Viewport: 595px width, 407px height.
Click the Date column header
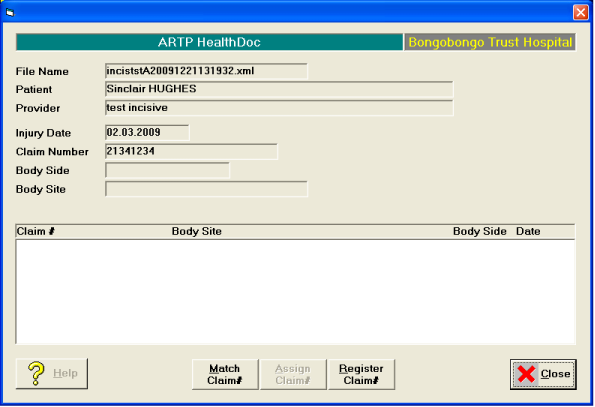click(x=528, y=231)
